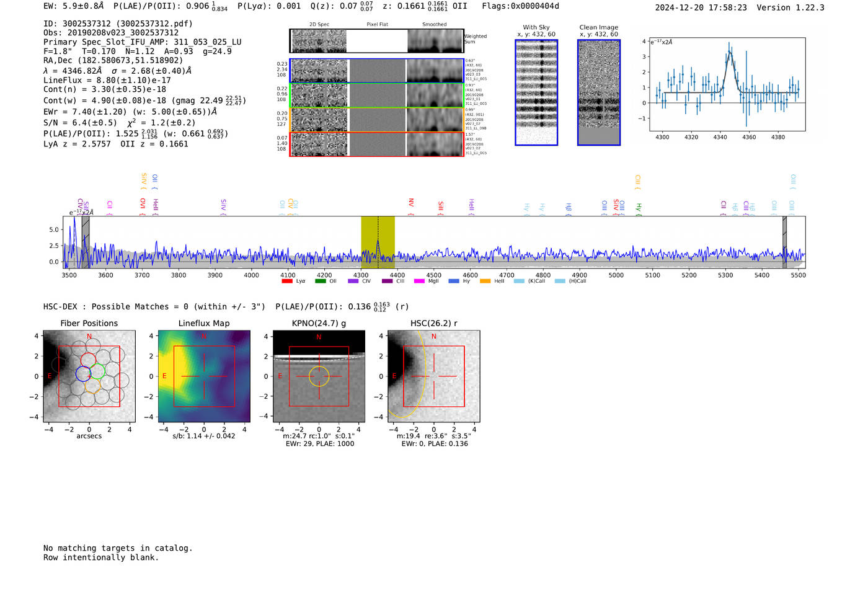Click the (K)CaII legend swatch
The height and width of the screenshot is (591, 868).
(519, 282)
